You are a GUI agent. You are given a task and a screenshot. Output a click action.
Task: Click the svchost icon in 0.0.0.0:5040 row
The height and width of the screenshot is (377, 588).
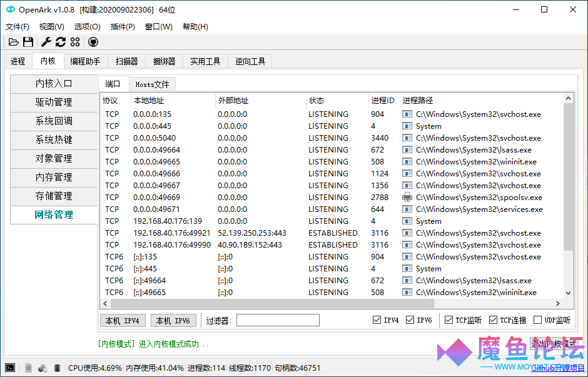[407, 138]
